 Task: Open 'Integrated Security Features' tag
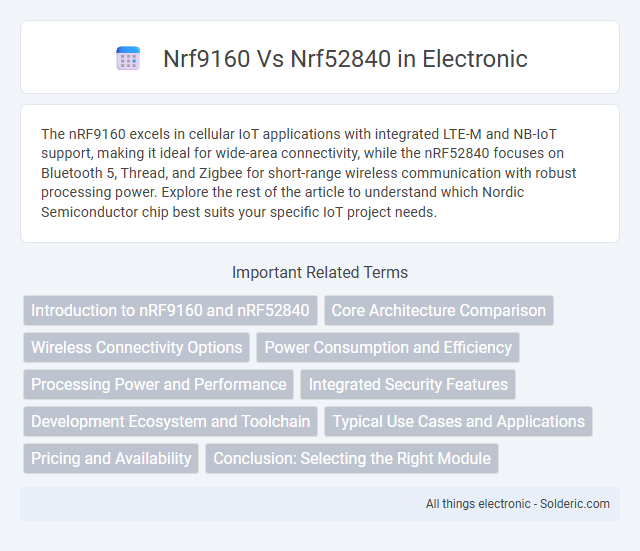408,384
